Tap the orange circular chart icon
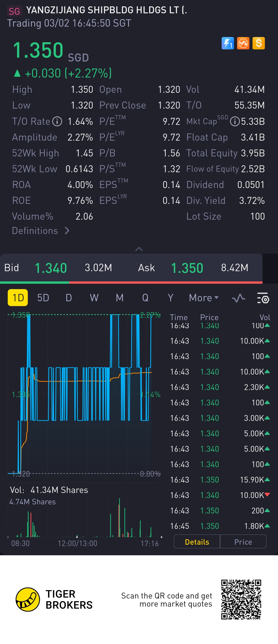The image size is (278, 644). tap(243, 43)
